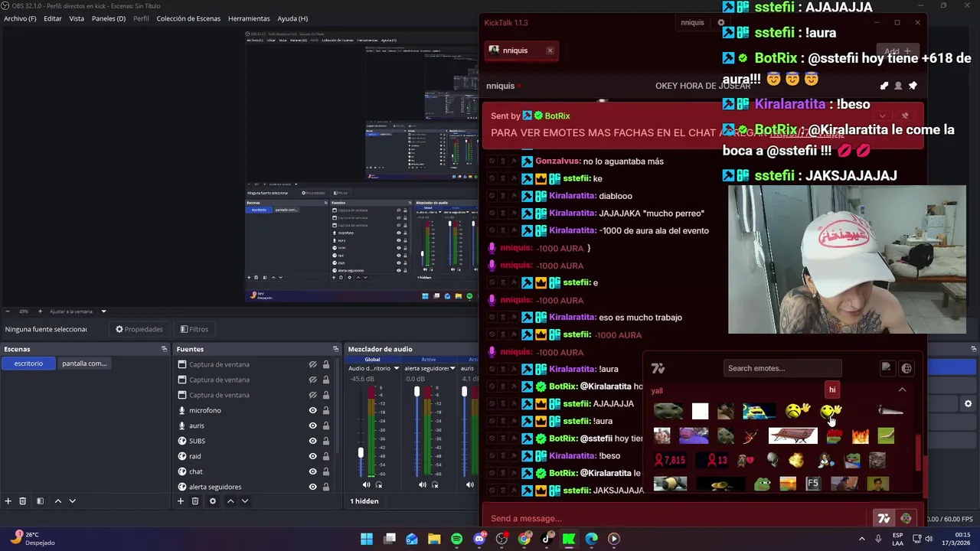Viewport: 980px width, 551px height.
Task: Show hidden system tray icons
Action: [861, 539]
